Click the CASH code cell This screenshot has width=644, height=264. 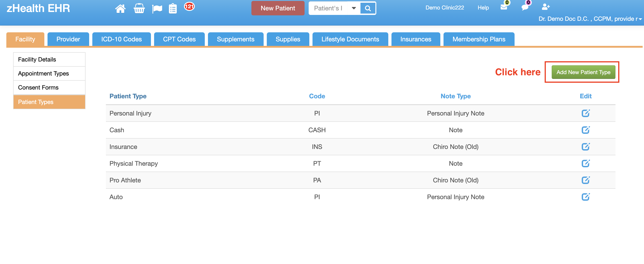[317, 130]
